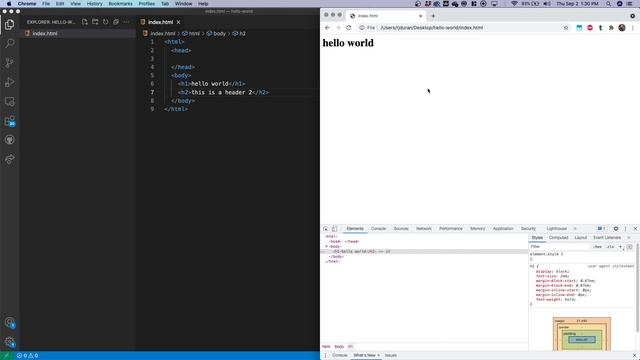Reload the Chrome page
This screenshot has width=640, height=360.
coord(349,28)
